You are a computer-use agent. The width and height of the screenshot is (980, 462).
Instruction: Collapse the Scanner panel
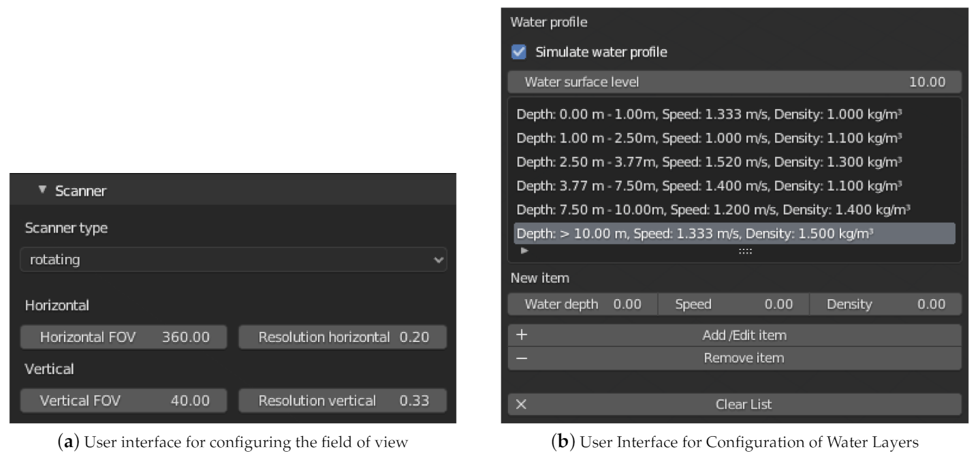43,191
